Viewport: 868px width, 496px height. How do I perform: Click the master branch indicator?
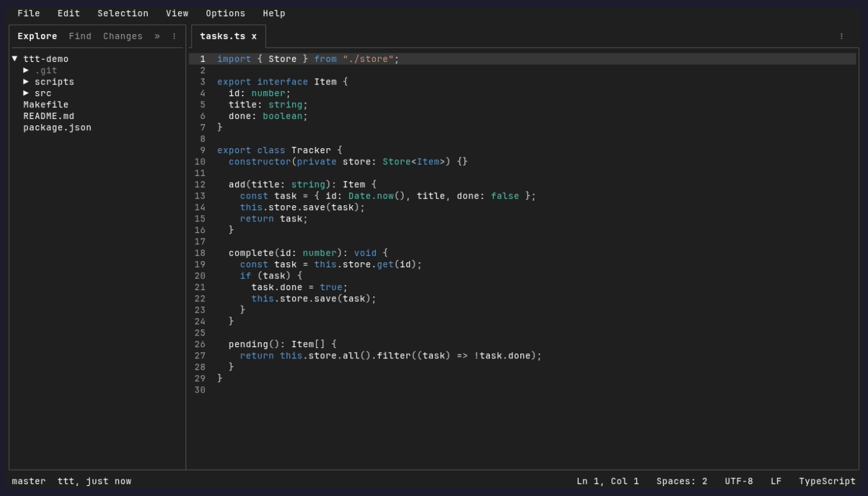point(29,481)
